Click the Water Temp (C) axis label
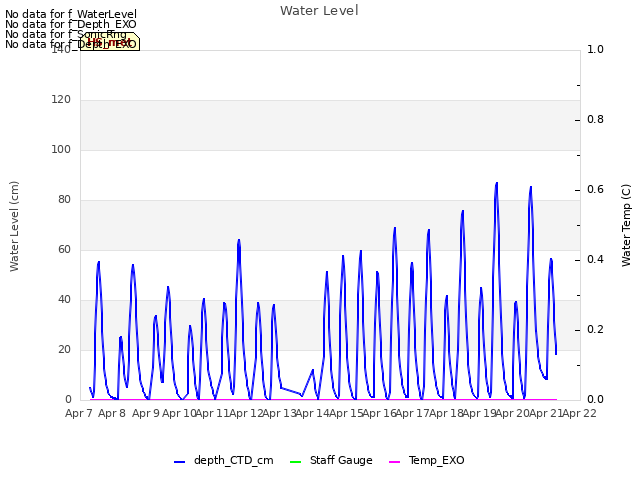Viewport: 640px width, 480px height. click(x=626, y=225)
